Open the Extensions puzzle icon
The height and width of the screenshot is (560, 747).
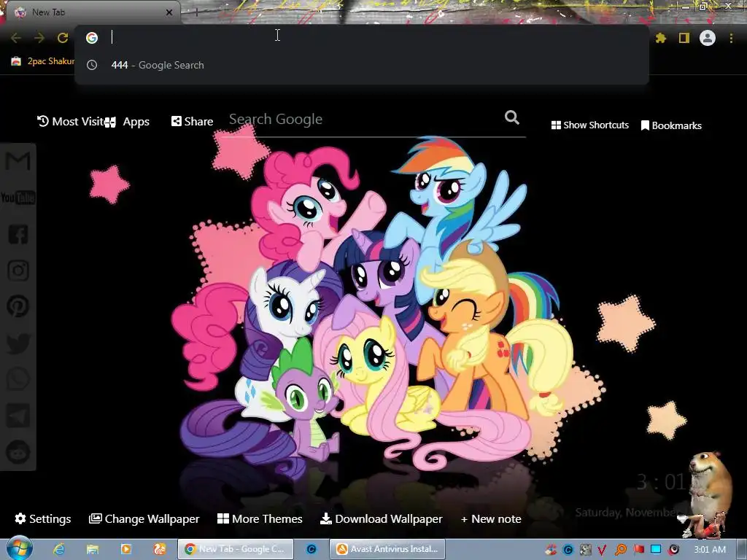click(661, 38)
